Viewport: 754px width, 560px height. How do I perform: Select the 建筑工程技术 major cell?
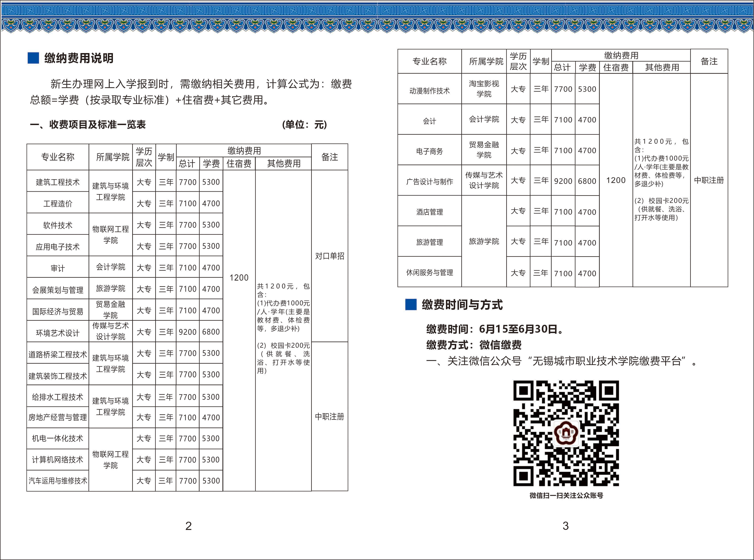click(x=58, y=182)
